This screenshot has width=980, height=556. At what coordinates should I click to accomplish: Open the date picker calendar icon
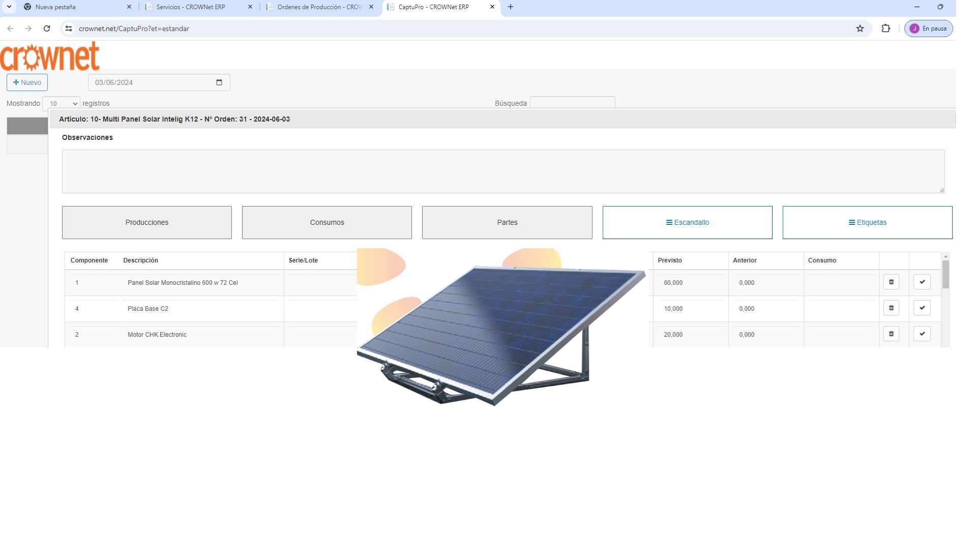219,82
